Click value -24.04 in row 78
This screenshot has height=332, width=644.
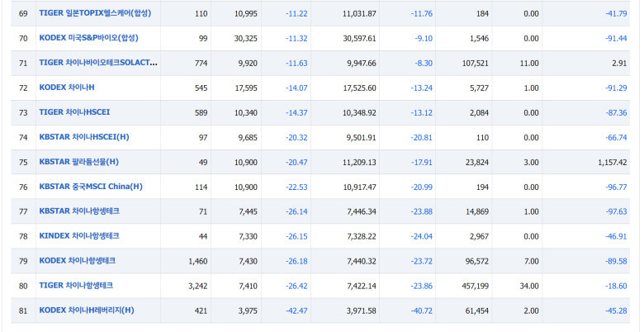(x=421, y=236)
